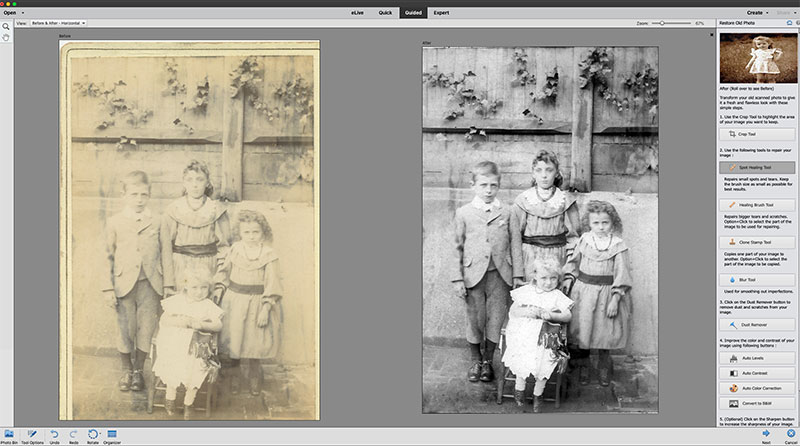Image resolution: width=800 pixels, height=446 pixels.
Task: Click the After photo in the canvas
Action: click(540, 230)
